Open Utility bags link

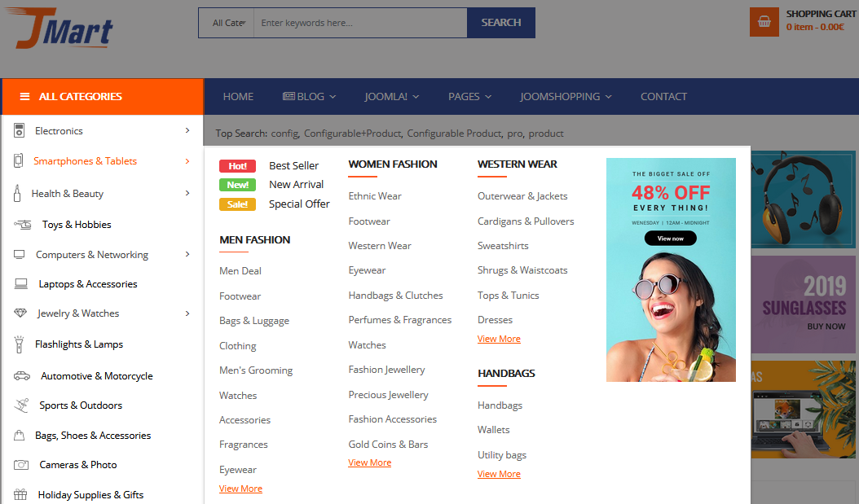coord(502,455)
